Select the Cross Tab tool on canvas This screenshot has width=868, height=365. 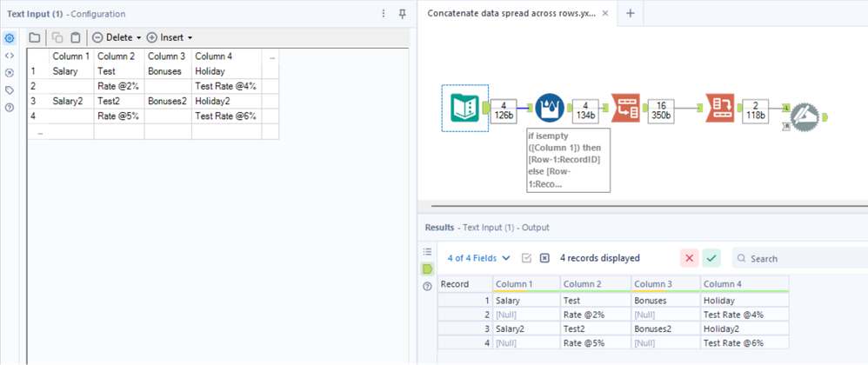point(719,107)
